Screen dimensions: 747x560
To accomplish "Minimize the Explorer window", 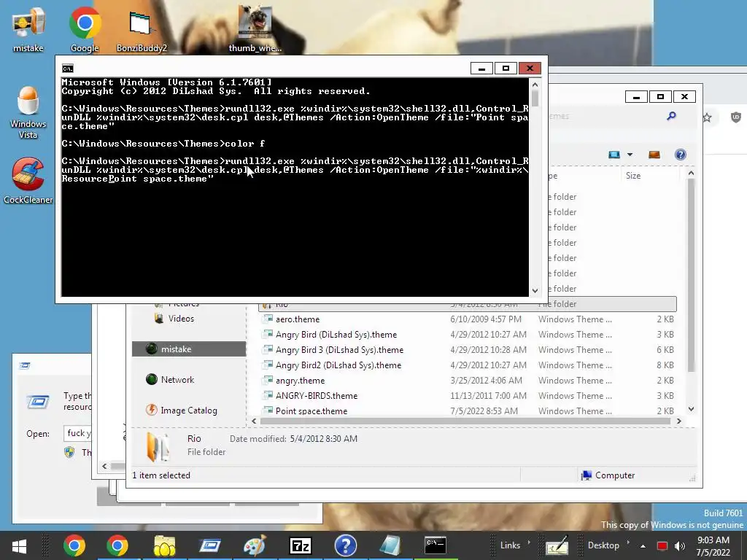I will pos(636,97).
